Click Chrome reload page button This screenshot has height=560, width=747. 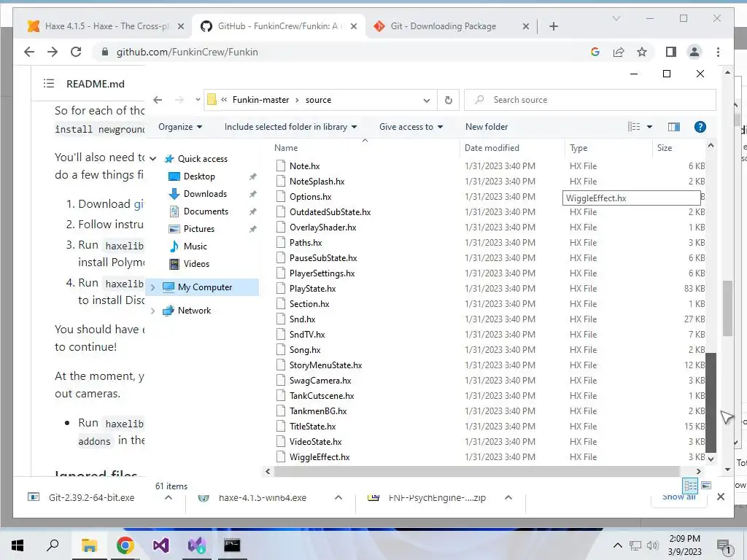coord(76,52)
